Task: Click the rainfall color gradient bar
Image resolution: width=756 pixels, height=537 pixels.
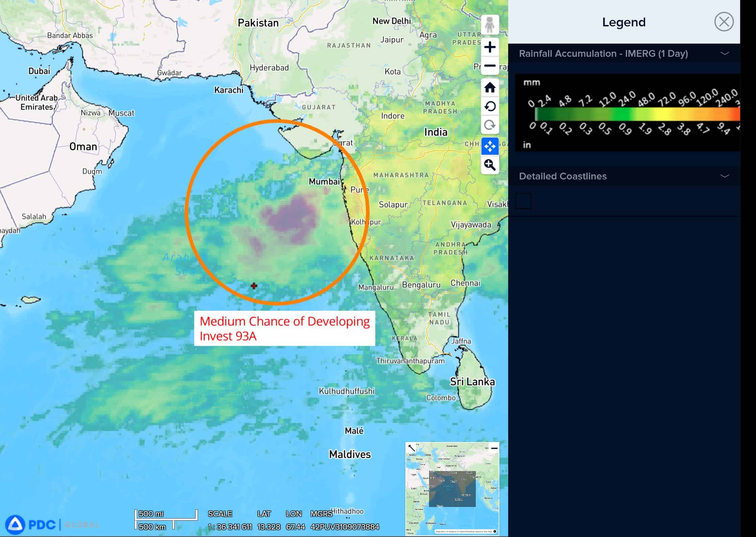Action: click(637, 114)
